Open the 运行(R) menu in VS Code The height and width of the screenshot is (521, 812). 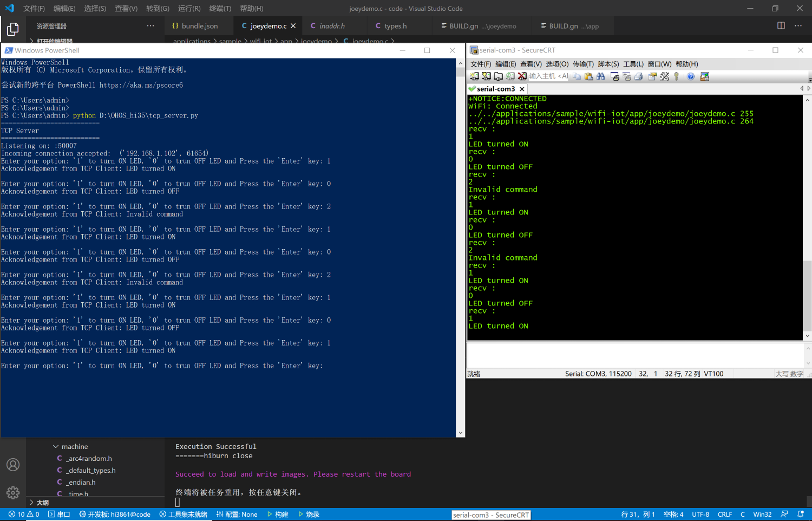[x=189, y=8]
